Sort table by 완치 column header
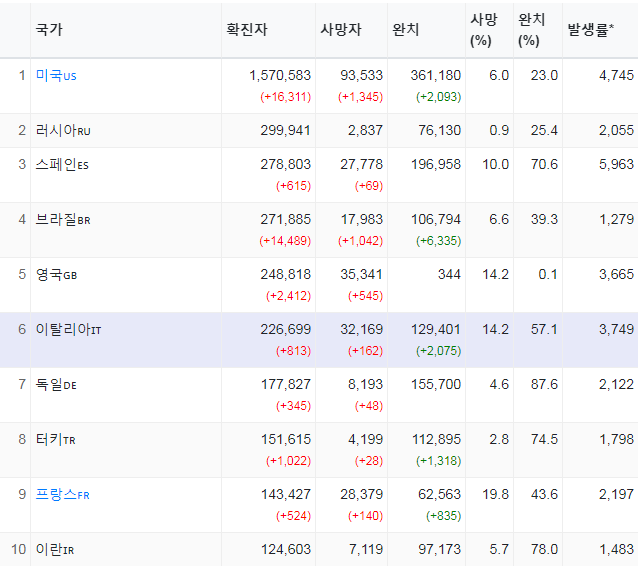Screen dimensions: 638x566 tap(405, 30)
